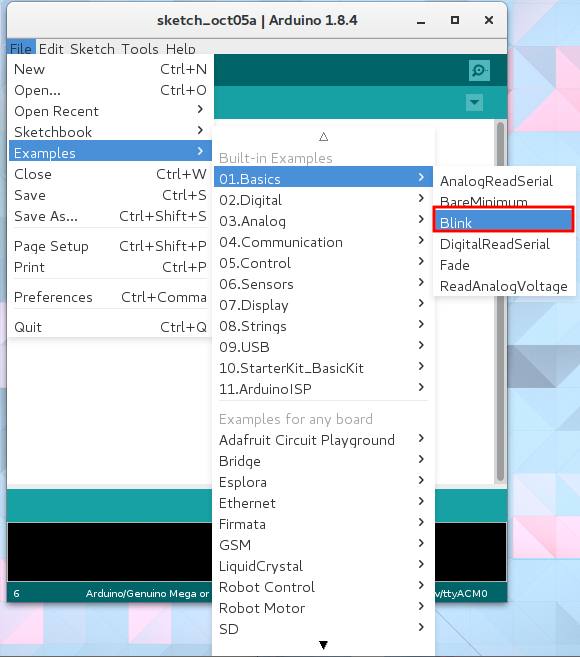Close the Arduino window
The width and height of the screenshot is (580, 657).
pos(489,20)
